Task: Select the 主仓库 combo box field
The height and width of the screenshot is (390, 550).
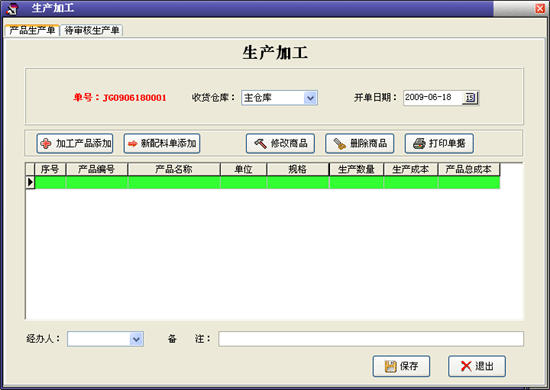Action: 279,98
